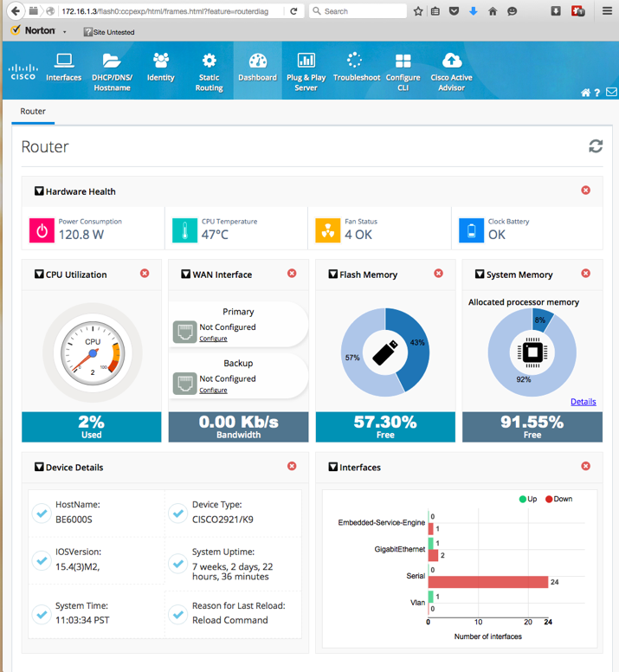The height and width of the screenshot is (672, 619).
Task: Click the 8% allocated memory segment
Action: (x=540, y=320)
